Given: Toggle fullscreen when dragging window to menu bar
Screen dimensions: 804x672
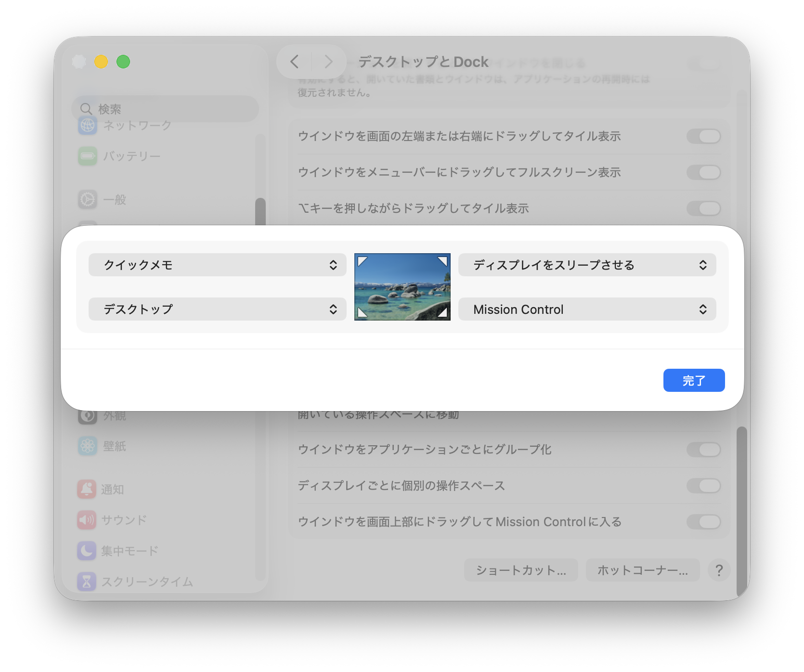Looking at the screenshot, I should tap(703, 172).
